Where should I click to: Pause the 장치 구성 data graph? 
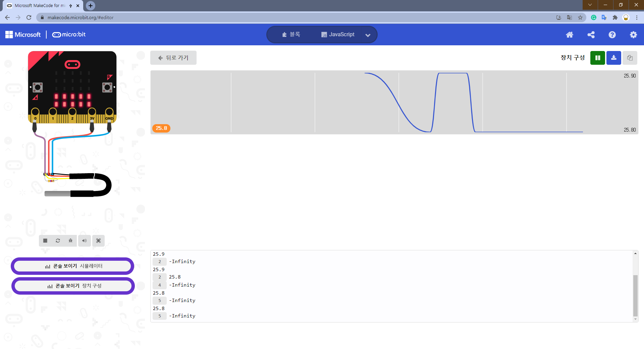click(x=597, y=58)
